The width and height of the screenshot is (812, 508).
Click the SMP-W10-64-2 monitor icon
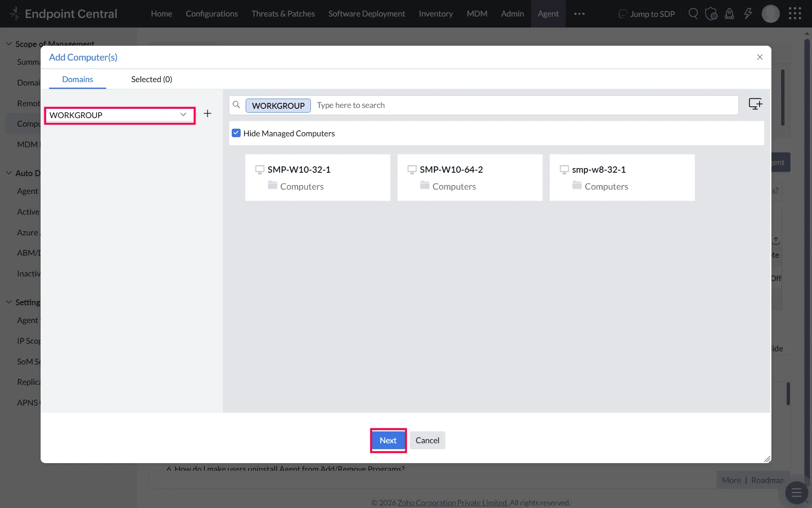click(x=412, y=170)
